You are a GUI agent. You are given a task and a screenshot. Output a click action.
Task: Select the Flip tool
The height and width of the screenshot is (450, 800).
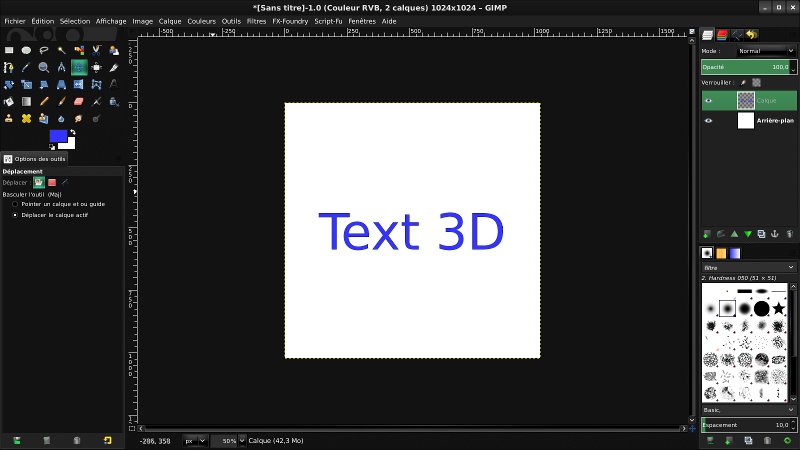pyautogui.click(x=79, y=85)
